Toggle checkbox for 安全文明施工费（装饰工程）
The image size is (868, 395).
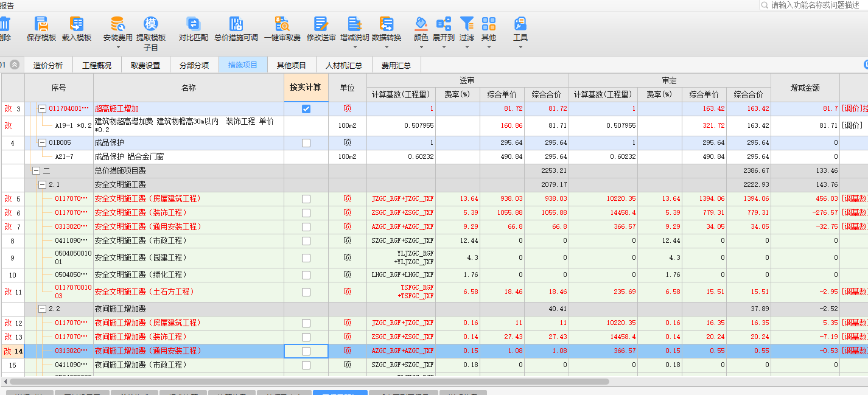tap(306, 213)
